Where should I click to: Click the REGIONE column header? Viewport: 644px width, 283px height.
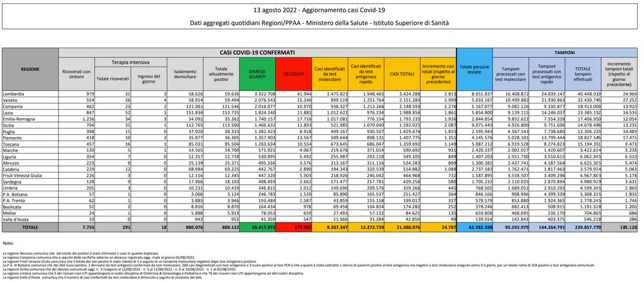30,69
